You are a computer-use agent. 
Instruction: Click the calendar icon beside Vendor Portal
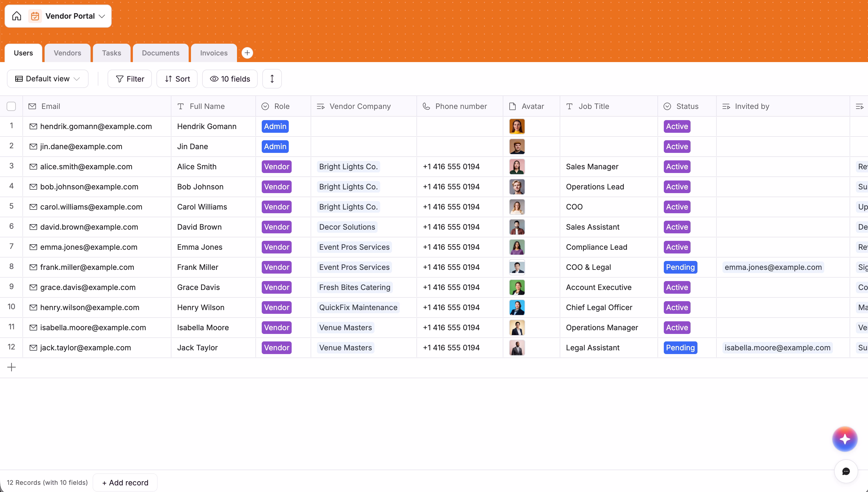35,16
